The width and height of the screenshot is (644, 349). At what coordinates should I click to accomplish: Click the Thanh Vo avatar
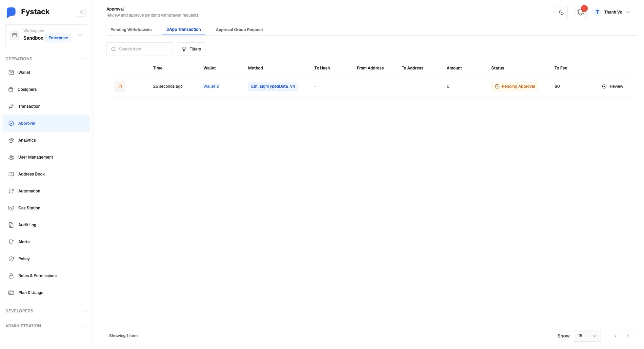(597, 12)
